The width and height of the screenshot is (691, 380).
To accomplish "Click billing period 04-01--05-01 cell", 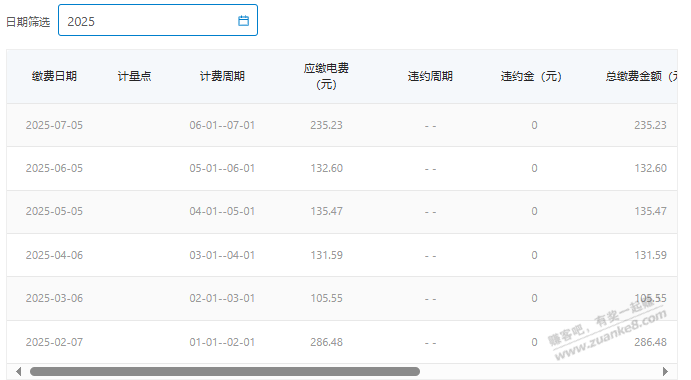I will [x=222, y=211].
